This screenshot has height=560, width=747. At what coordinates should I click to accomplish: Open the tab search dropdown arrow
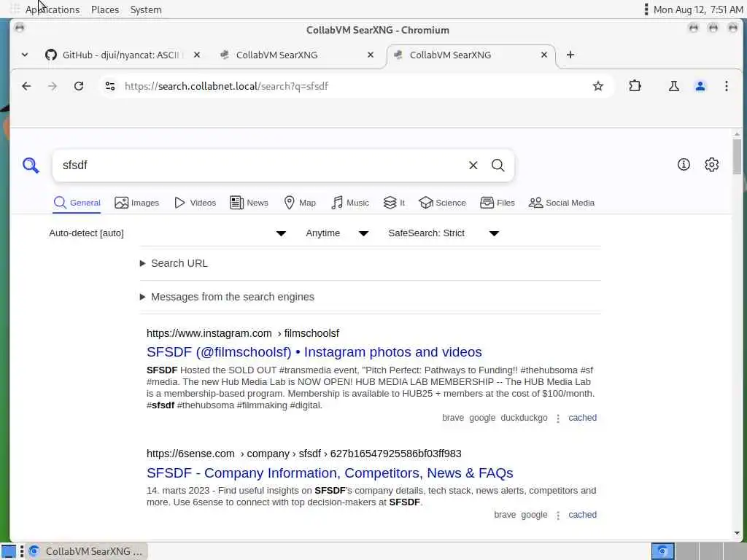click(x=25, y=55)
